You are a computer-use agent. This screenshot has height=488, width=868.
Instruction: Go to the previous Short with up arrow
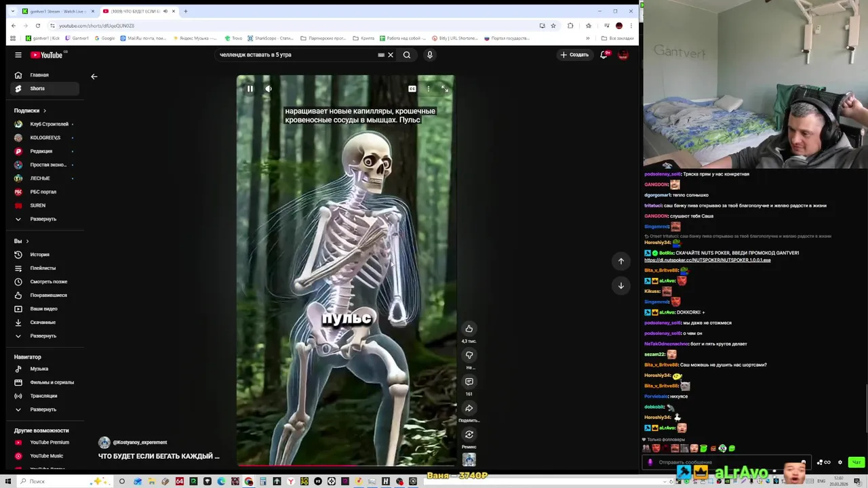click(620, 261)
